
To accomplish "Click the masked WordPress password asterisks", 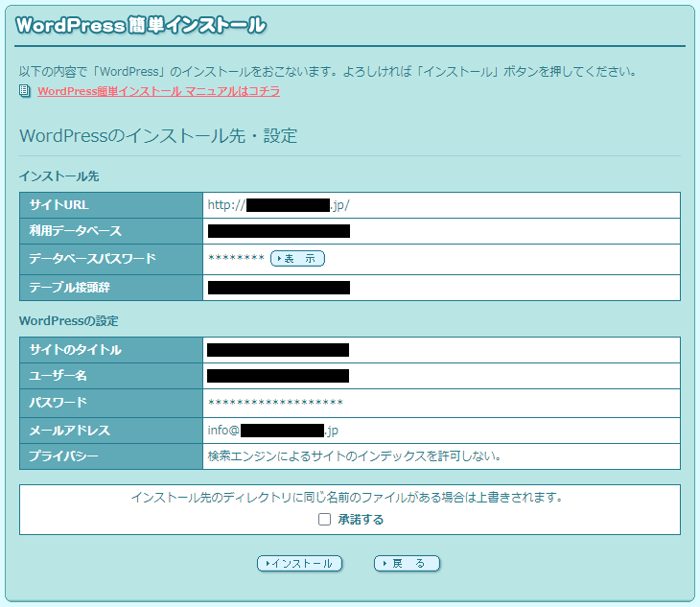I will point(275,403).
